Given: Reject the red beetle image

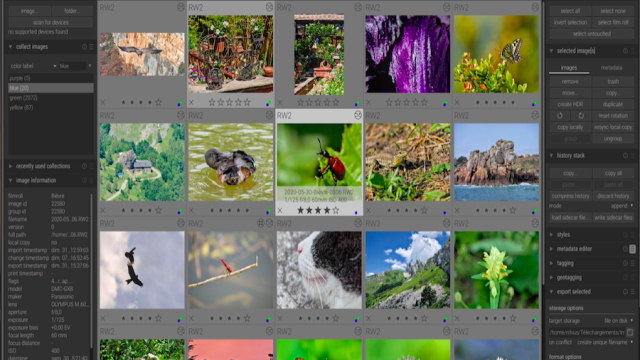Looking at the screenshot, I should (280, 211).
